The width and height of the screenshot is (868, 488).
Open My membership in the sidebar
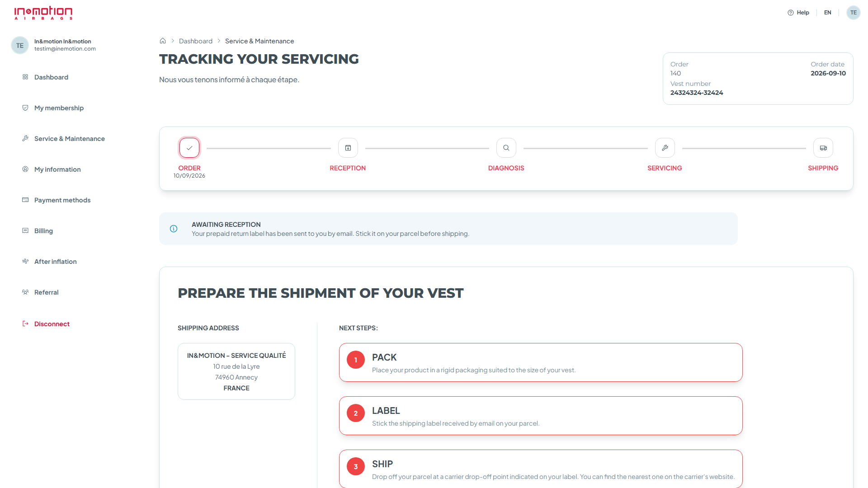[59, 108]
